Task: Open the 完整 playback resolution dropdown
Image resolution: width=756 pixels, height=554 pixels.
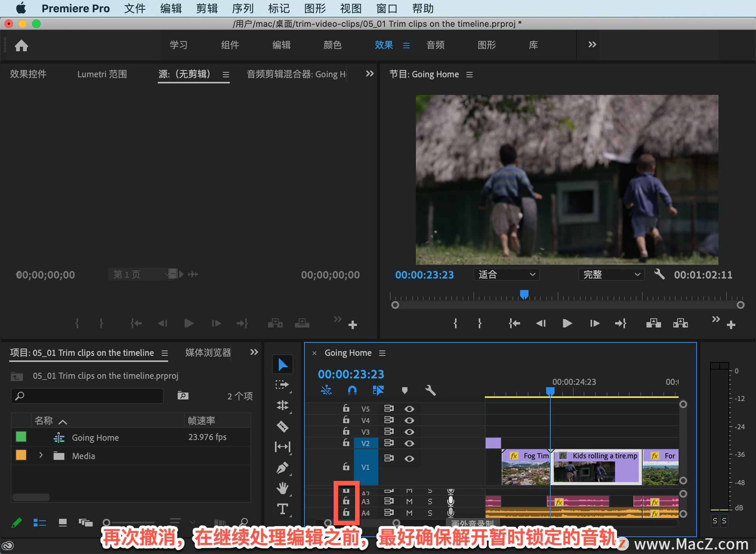Action: click(x=611, y=275)
